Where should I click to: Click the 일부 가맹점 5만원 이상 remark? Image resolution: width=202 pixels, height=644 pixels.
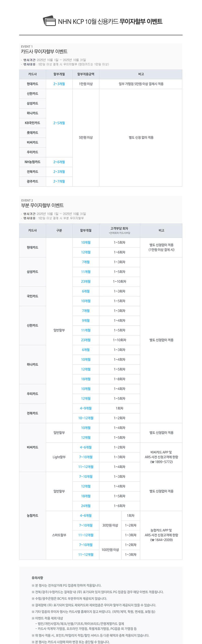141,84
